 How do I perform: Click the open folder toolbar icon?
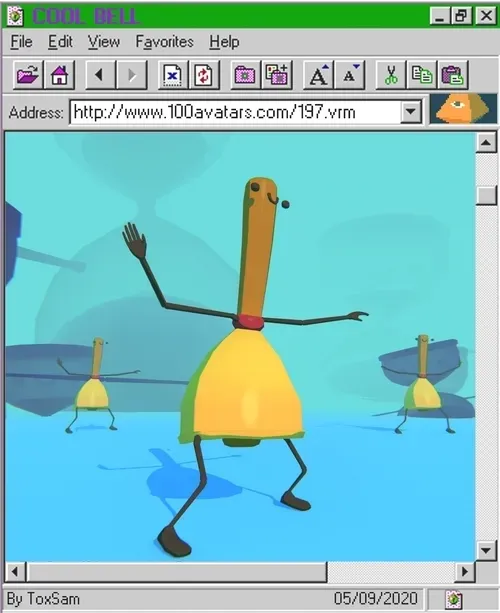click(x=28, y=74)
